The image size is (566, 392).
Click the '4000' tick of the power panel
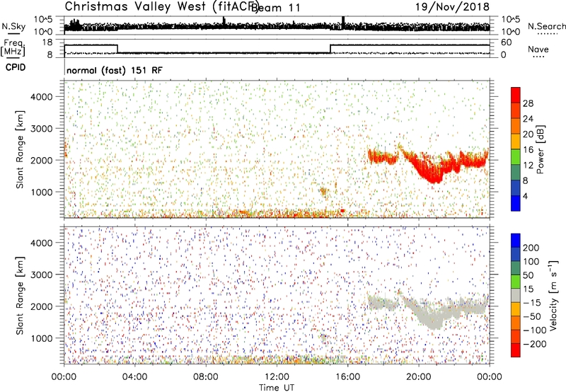(41, 97)
